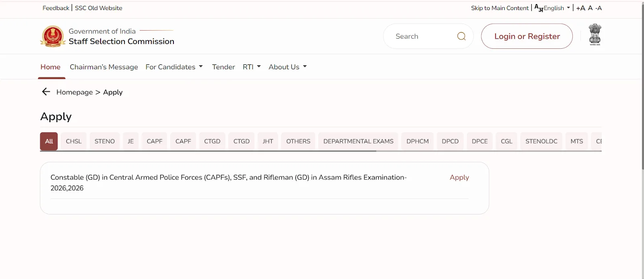Click the SSC emblem logo
The height and width of the screenshot is (279, 644).
point(53,36)
